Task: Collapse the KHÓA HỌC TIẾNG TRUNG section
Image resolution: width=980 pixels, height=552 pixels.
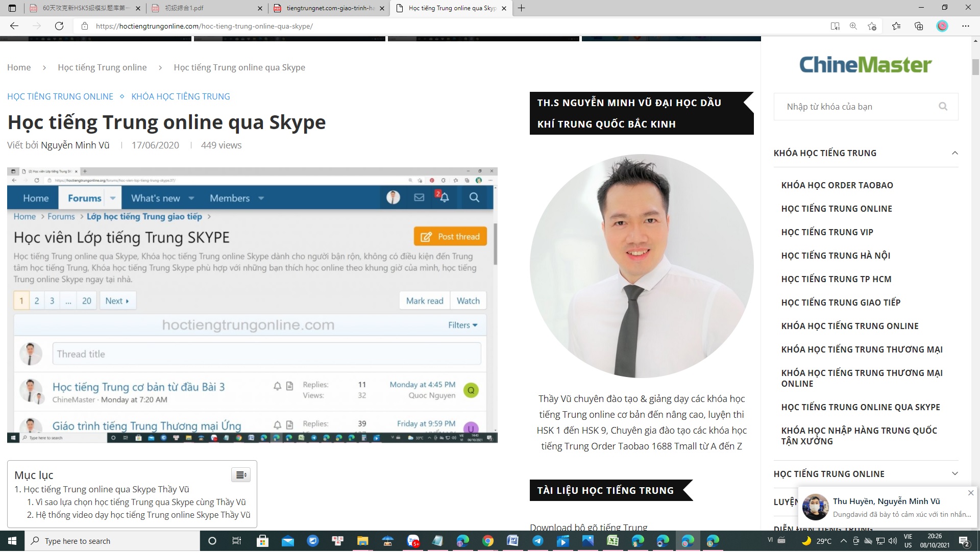Action: coord(954,153)
